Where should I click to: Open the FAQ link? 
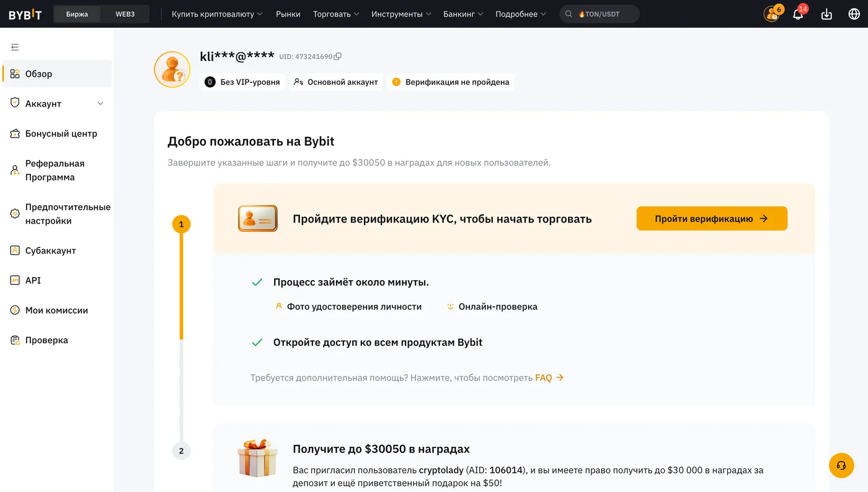tap(549, 377)
